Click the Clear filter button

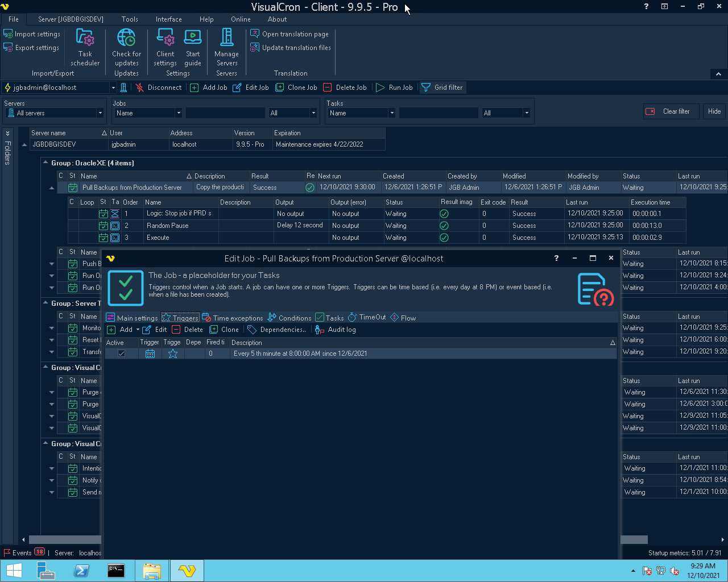(671, 111)
